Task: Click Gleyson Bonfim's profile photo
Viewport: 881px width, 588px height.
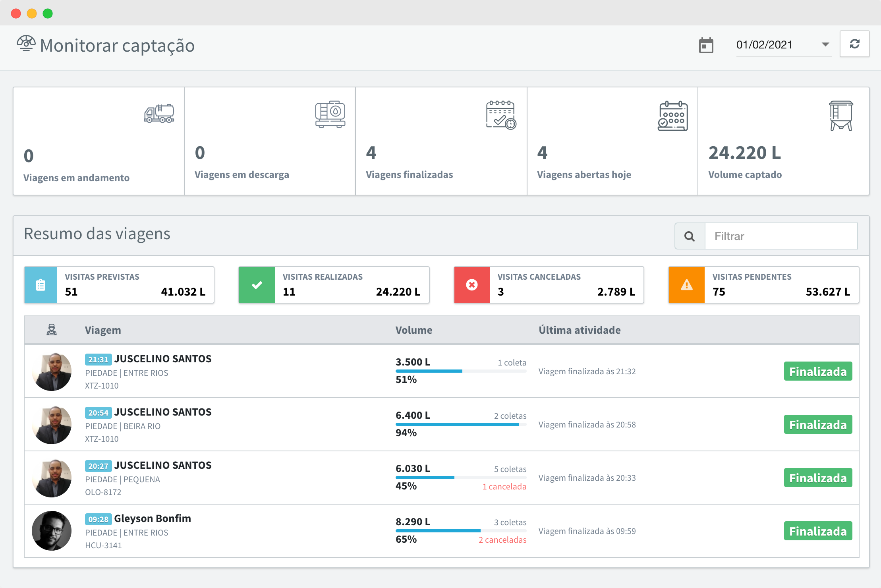Action: tap(52, 531)
